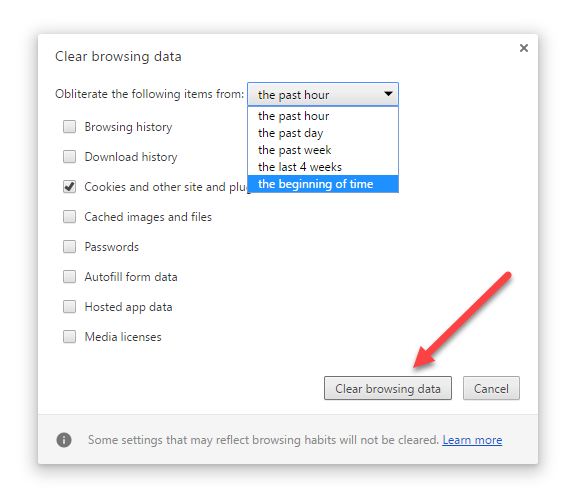The height and width of the screenshot is (495, 567).
Task: Choose 'the past hour' from list
Action: [323, 116]
